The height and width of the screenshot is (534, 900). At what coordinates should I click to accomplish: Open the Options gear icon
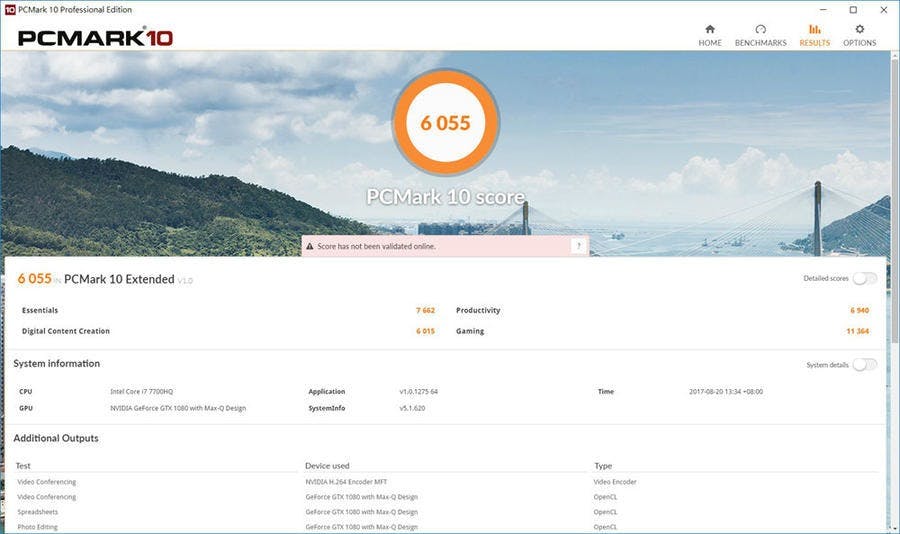click(859, 30)
